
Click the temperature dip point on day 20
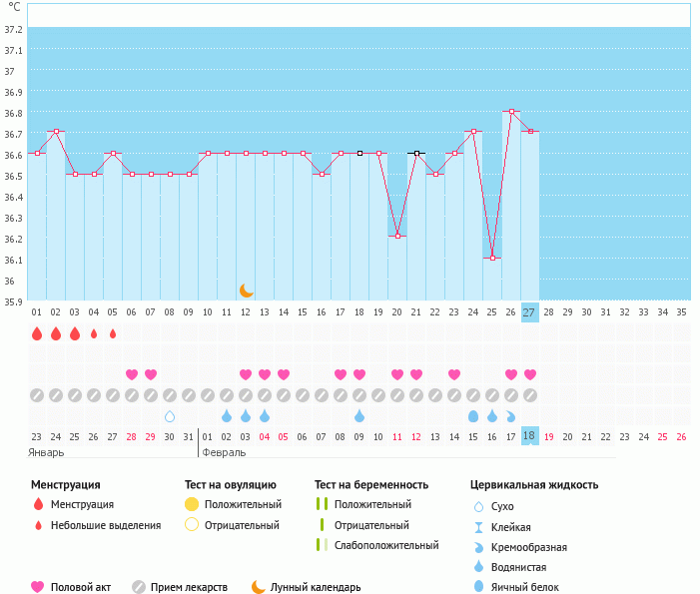[397, 236]
